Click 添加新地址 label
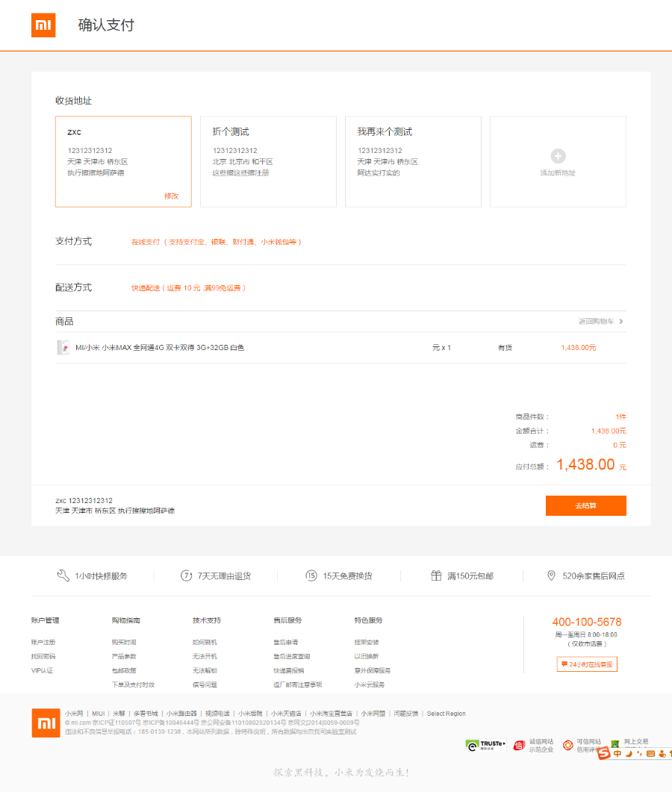672x792 pixels. coord(558,172)
